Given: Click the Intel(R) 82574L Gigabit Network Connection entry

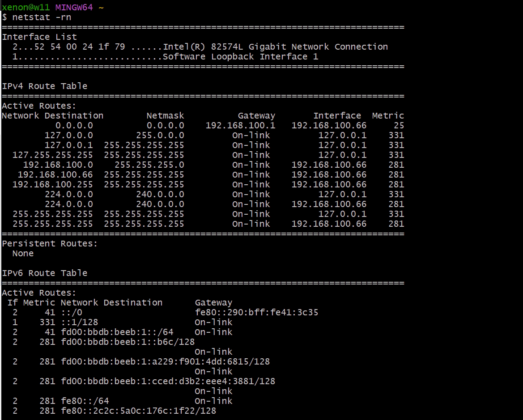Looking at the screenshot, I should (x=275, y=47).
